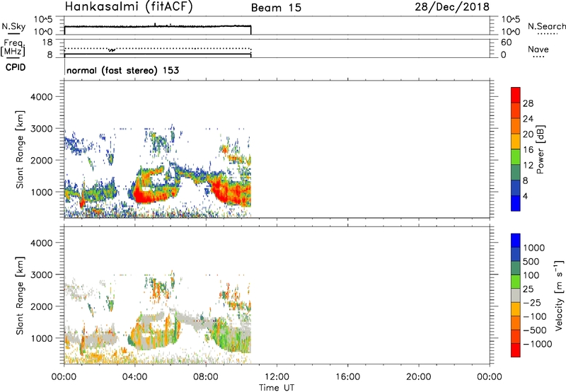
Task: Click the 'Nave' legend label
Action: 538,50
